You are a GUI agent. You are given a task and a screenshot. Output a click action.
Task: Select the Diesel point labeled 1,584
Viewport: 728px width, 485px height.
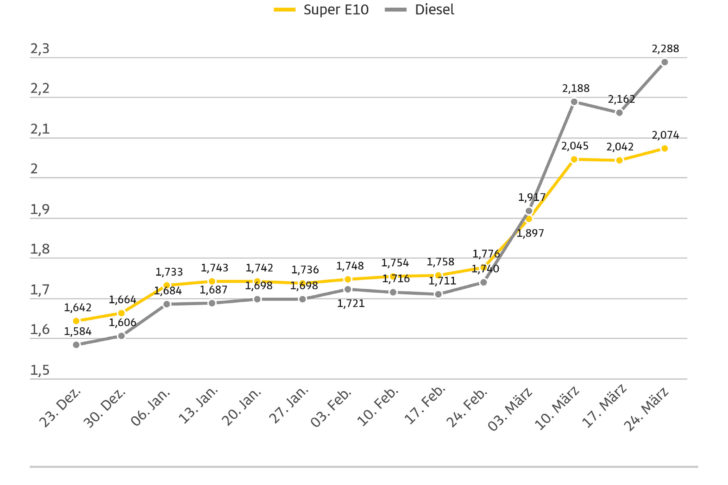point(76,344)
